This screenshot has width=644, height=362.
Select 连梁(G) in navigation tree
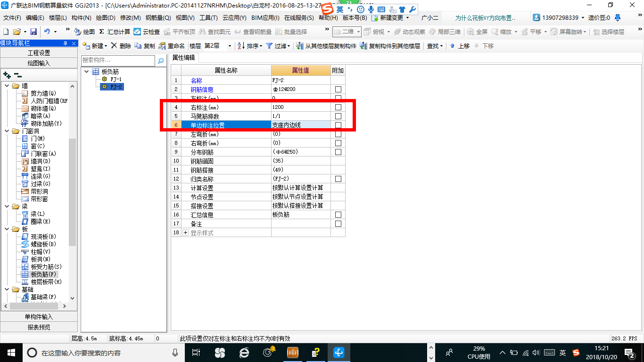[41, 176]
